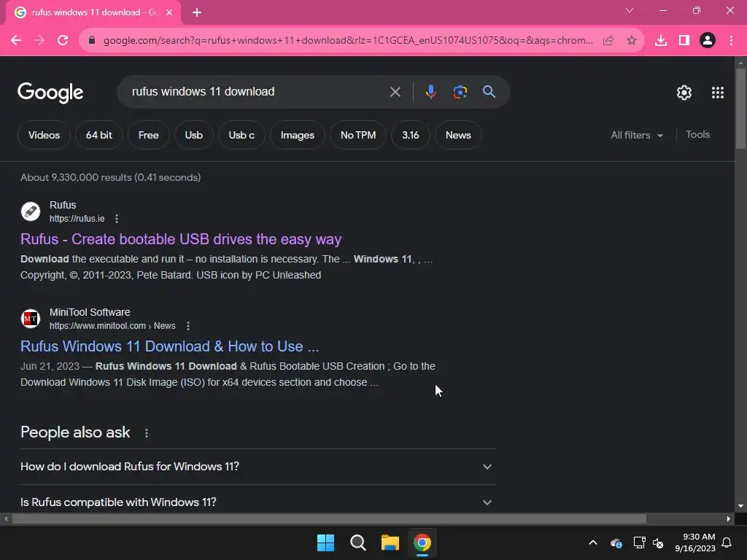Click the Rufus site favicon

tap(31, 211)
